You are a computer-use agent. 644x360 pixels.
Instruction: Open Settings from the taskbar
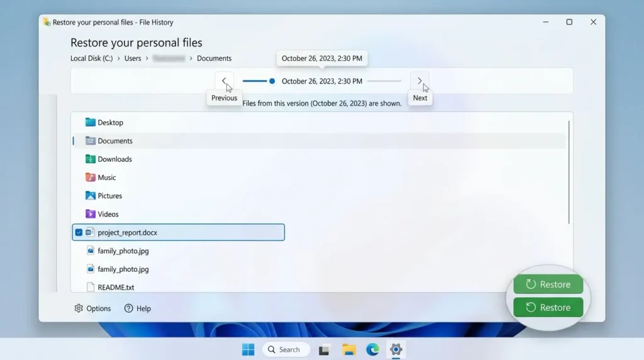coord(396,350)
